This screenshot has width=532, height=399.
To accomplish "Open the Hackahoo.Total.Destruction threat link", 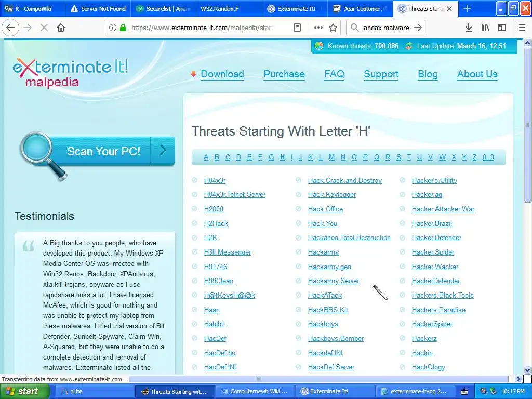I will (x=349, y=237).
